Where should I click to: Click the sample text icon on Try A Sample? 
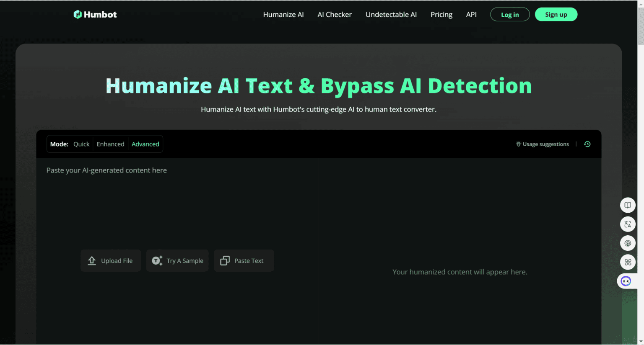click(x=156, y=260)
